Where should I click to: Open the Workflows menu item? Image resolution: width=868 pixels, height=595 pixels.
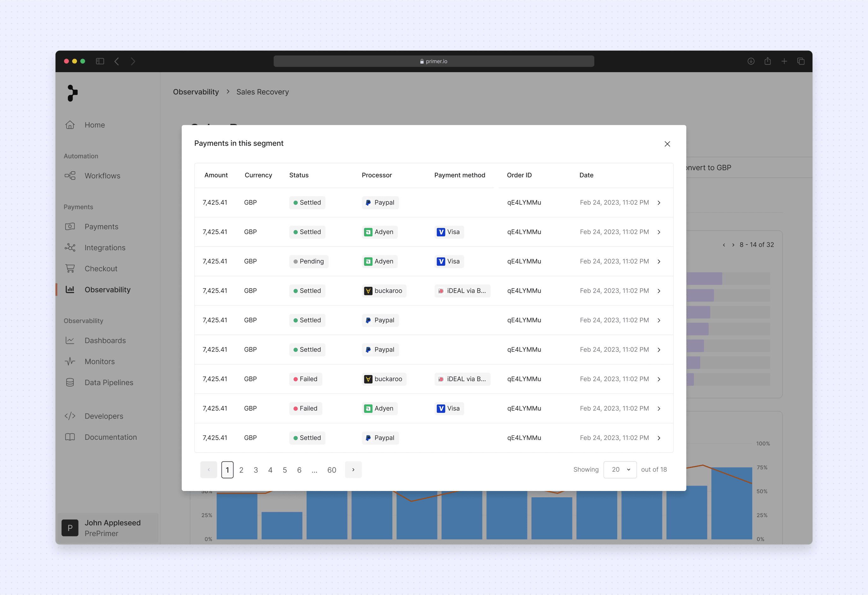tap(102, 176)
